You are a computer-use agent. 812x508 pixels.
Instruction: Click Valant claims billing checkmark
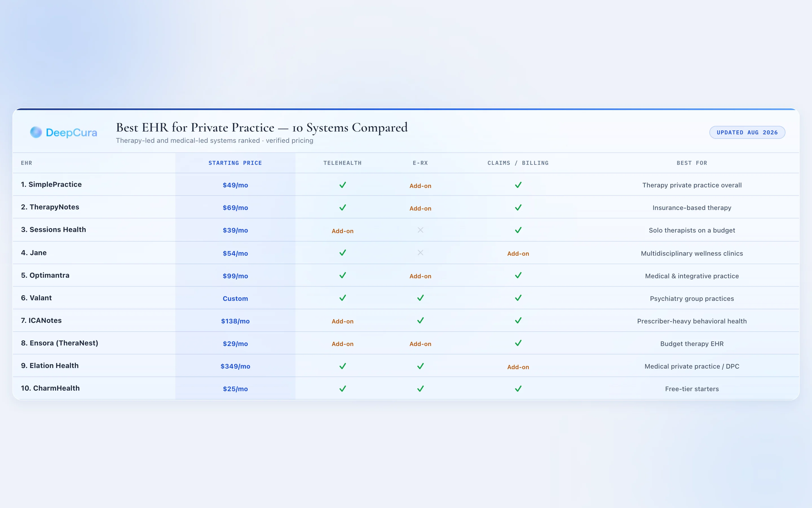click(518, 298)
